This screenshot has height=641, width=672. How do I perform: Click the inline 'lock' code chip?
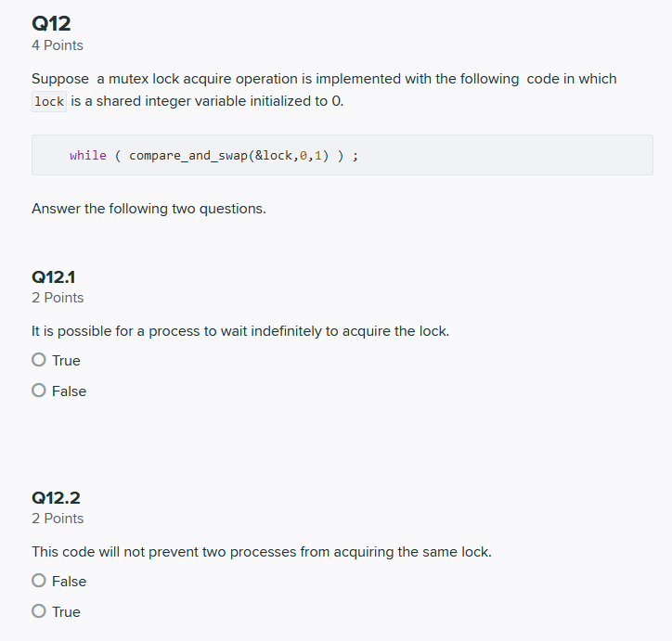[49, 101]
